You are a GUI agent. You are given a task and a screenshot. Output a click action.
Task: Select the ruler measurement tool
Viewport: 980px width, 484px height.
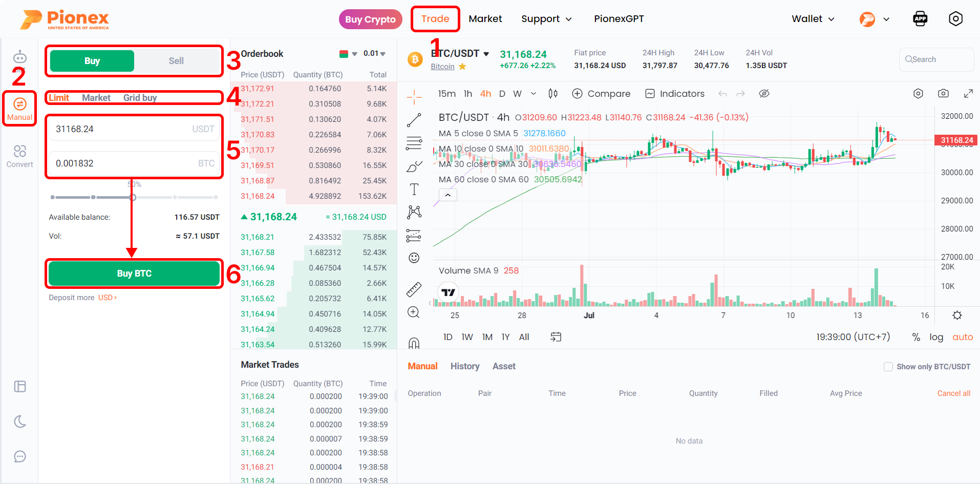pos(414,288)
